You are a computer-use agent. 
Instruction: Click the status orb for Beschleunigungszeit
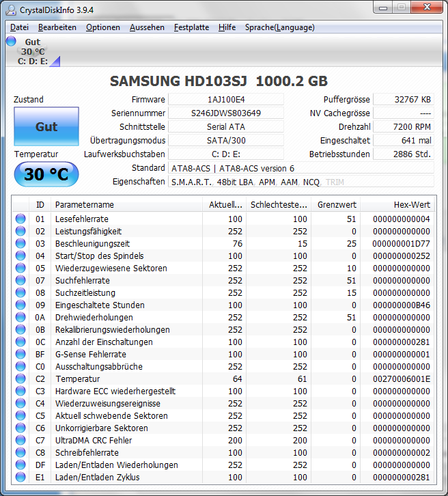click(20, 244)
